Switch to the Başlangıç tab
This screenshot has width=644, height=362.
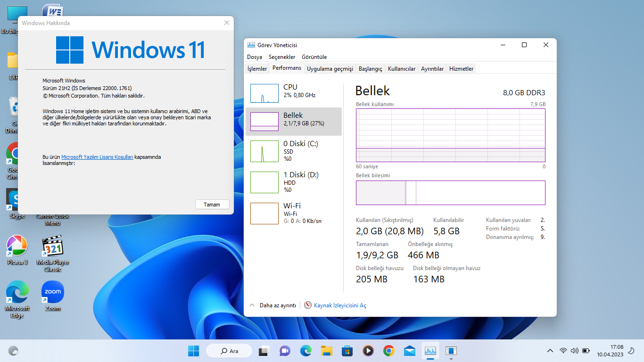(371, 69)
